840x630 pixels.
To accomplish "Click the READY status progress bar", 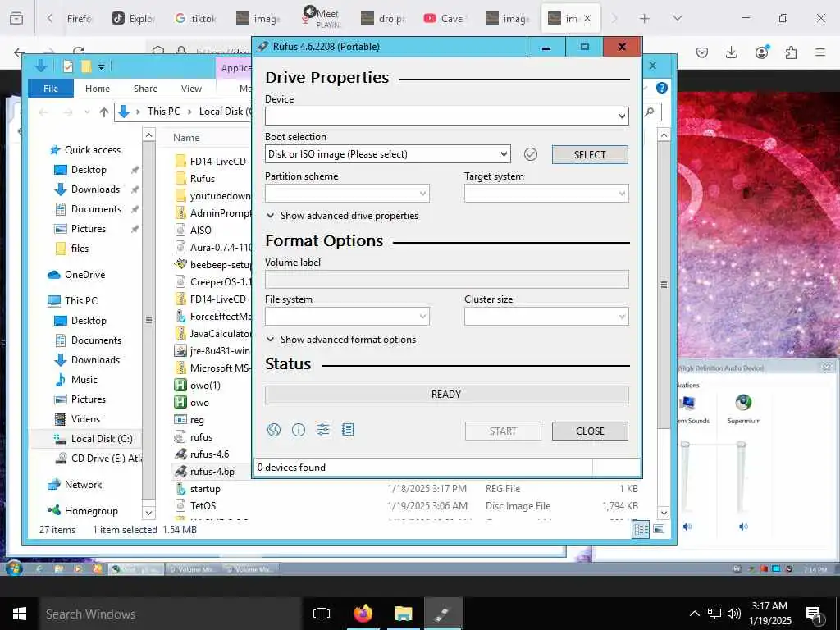I will tap(447, 395).
